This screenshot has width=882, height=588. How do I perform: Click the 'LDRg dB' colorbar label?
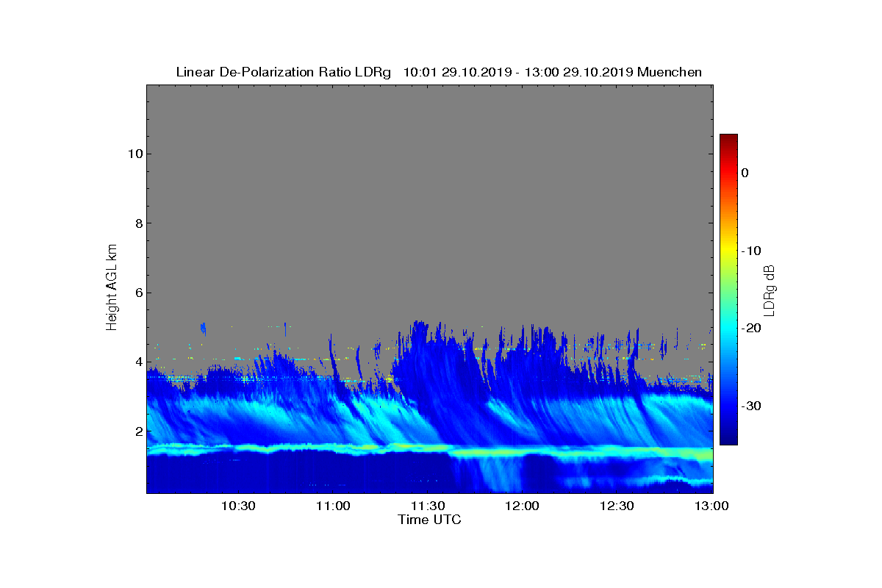(770, 290)
